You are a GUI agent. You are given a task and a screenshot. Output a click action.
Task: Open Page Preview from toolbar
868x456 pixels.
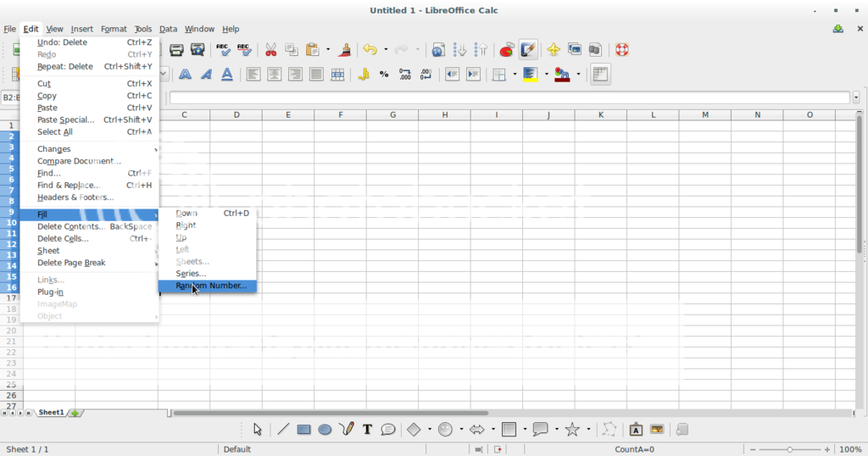[x=197, y=50]
